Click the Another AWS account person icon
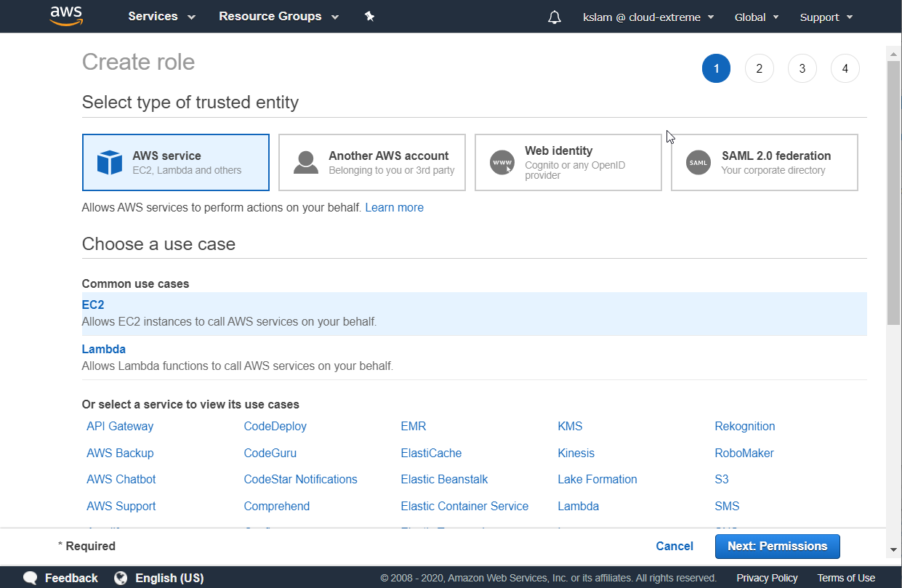 (x=306, y=162)
